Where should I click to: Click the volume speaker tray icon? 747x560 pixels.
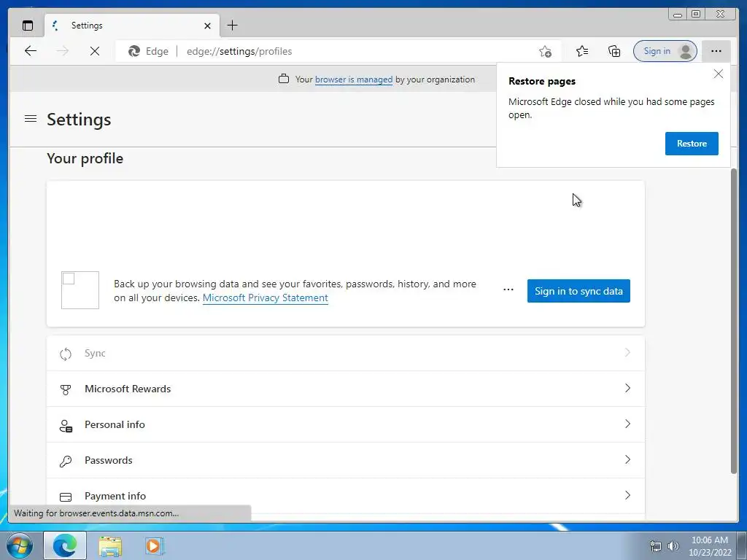[x=673, y=546]
